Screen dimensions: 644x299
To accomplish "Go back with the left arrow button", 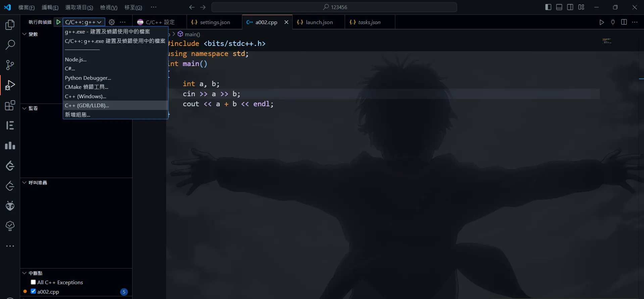I will (192, 7).
